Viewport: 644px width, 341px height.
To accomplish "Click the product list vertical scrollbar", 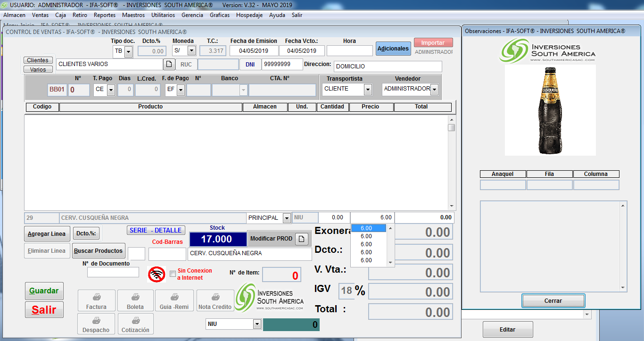I will (452, 162).
